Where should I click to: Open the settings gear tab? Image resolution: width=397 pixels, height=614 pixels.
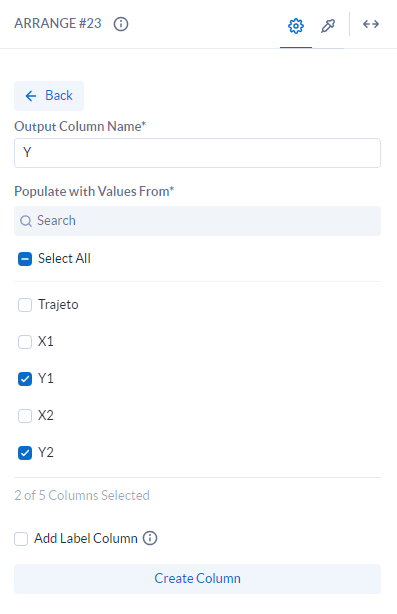(x=296, y=26)
